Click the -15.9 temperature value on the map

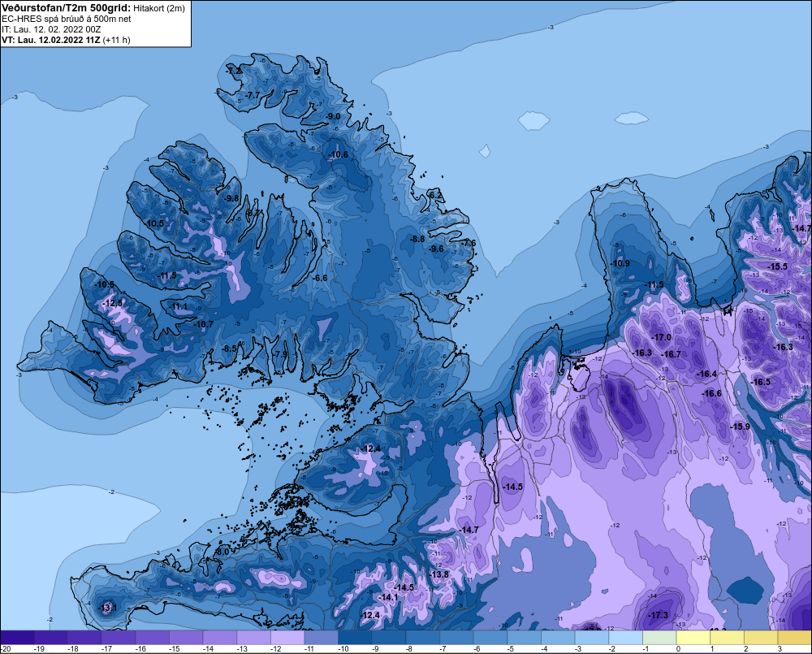pos(740,427)
